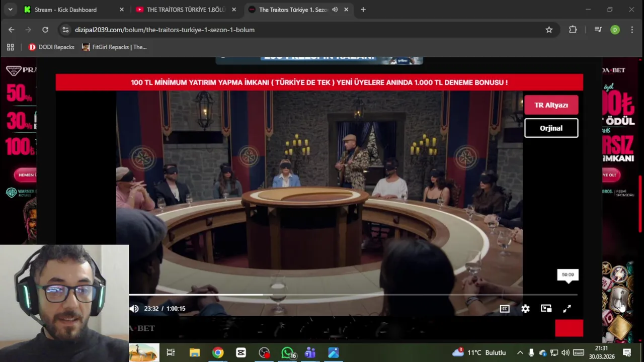
Task: Open Microsoft Teams taskbar icon
Action: 310,353
